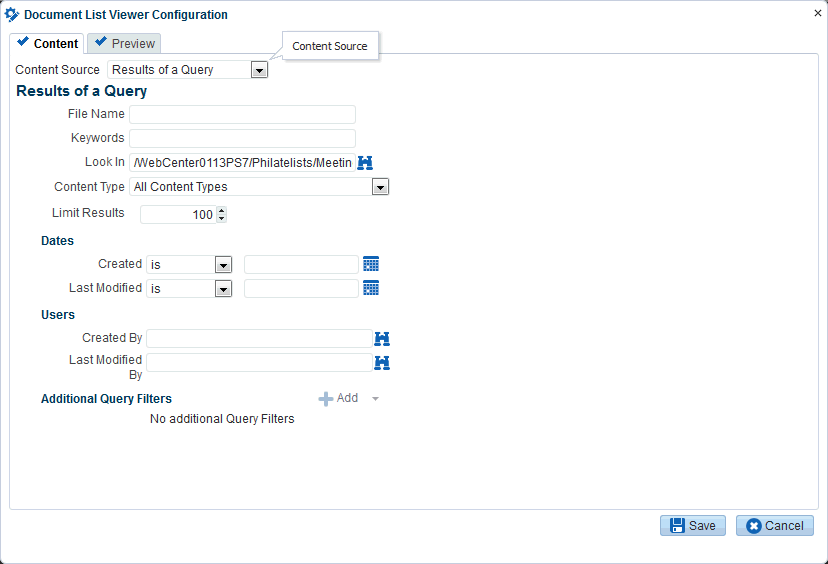Viewport: 828px width, 564px height.
Task: Open the Created date operator dropdown
Action: point(223,265)
